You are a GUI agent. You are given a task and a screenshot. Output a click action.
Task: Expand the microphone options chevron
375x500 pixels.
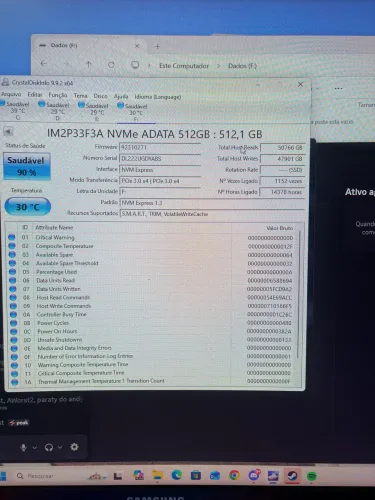coord(34,448)
